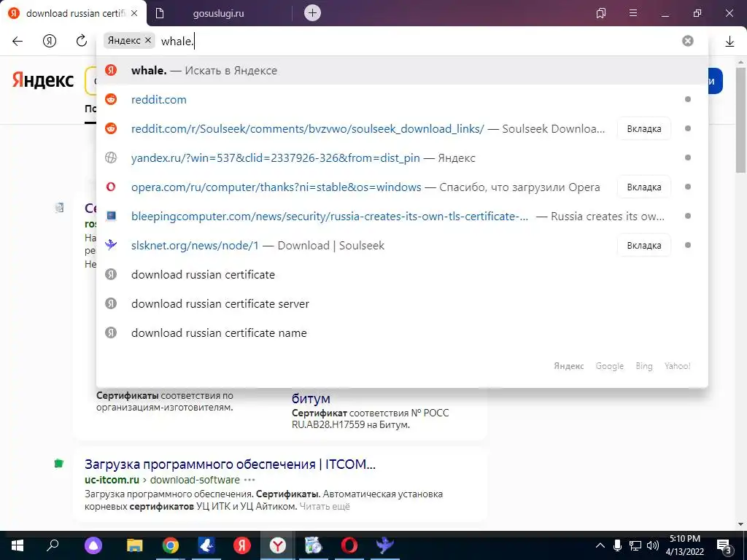Image resolution: width=747 pixels, height=560 pixels.
Task: Open Opera from the taskbar
Action: (349, 545)
